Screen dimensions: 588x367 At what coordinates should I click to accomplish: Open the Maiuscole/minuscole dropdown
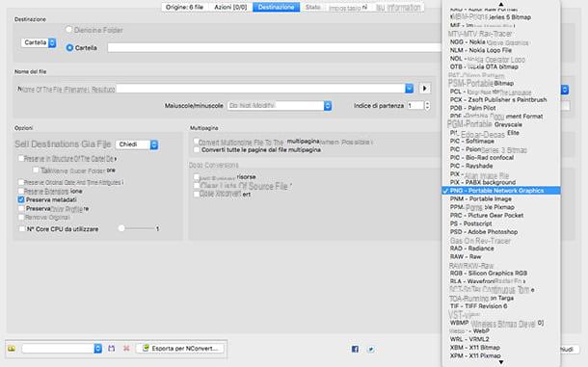click(280, 106)
